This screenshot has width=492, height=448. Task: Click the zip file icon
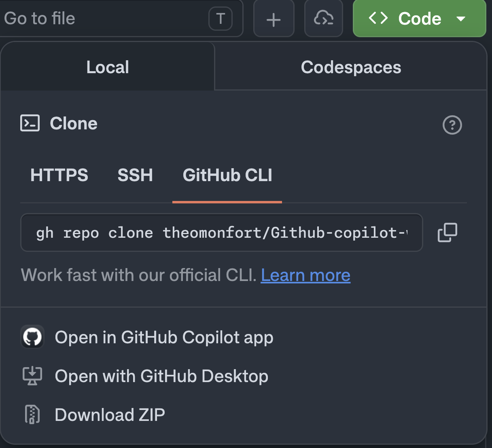pos(32,414)
